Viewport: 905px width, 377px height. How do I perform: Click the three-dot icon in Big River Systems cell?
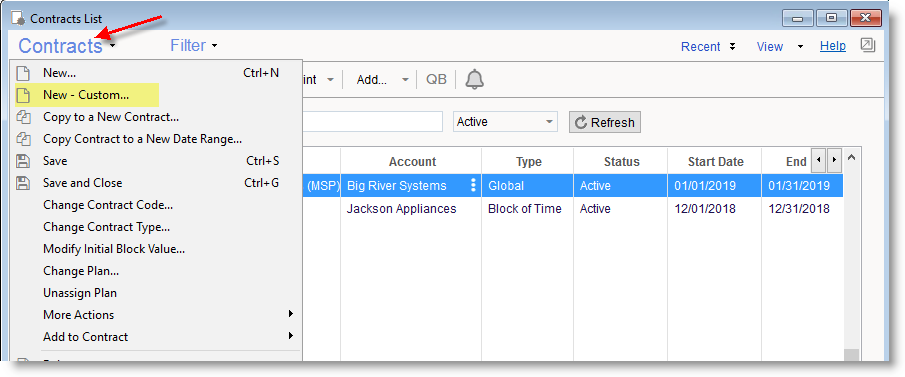coord(473,185)
